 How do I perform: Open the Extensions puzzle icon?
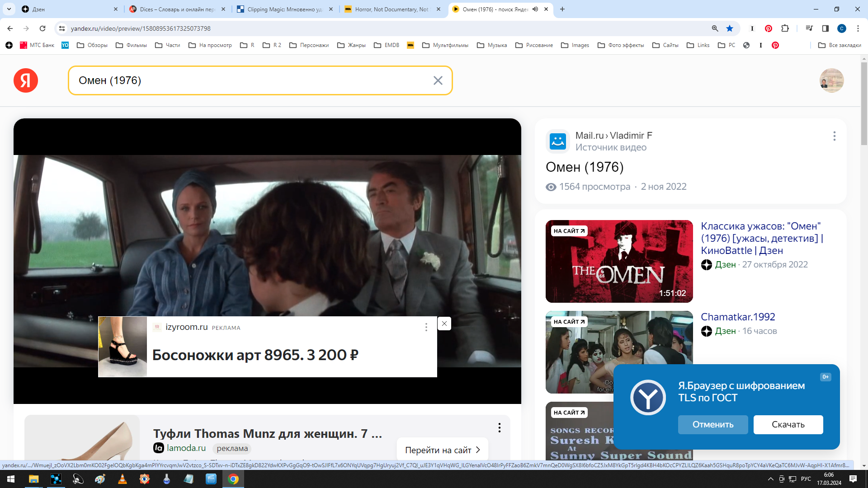coord(785,28)
